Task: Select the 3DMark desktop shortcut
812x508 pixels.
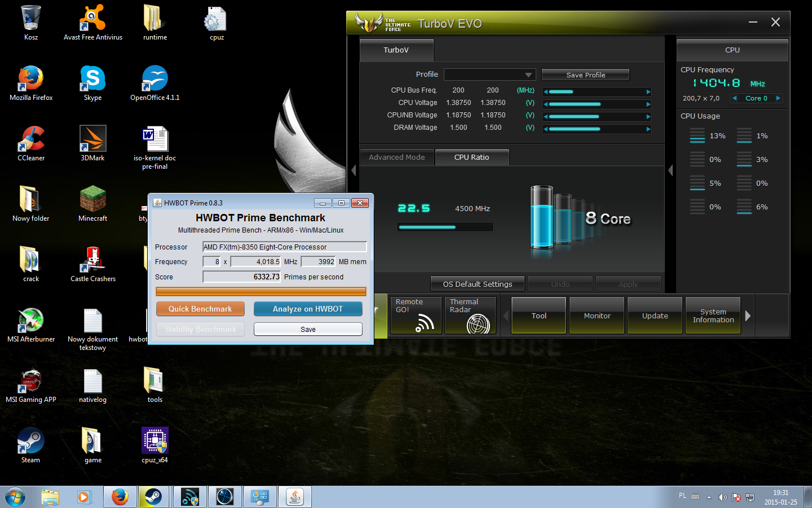Action: 93,143
